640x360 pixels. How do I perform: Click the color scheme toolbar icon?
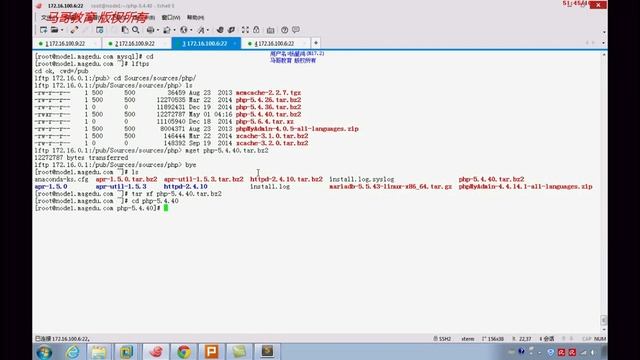point(167,30)
